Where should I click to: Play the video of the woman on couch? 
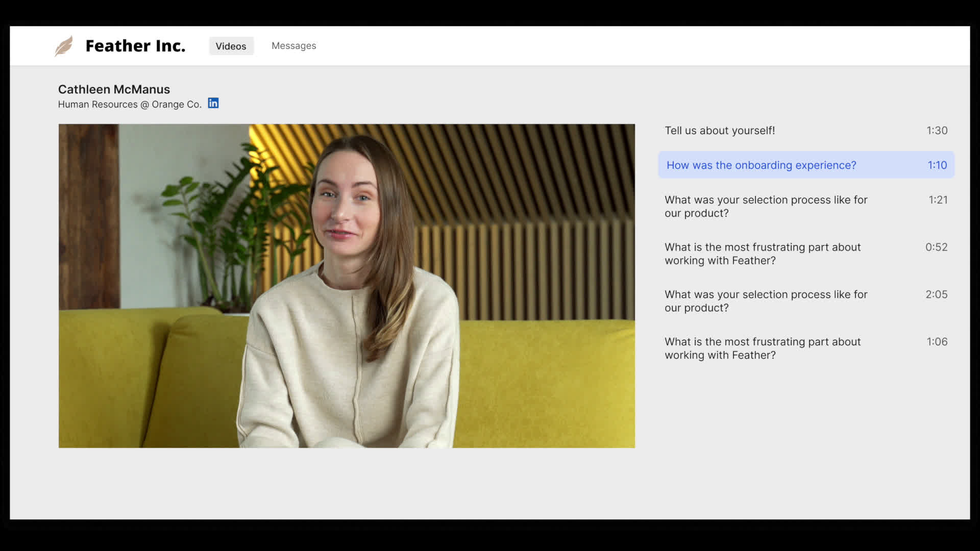click(x=347, y=286)
